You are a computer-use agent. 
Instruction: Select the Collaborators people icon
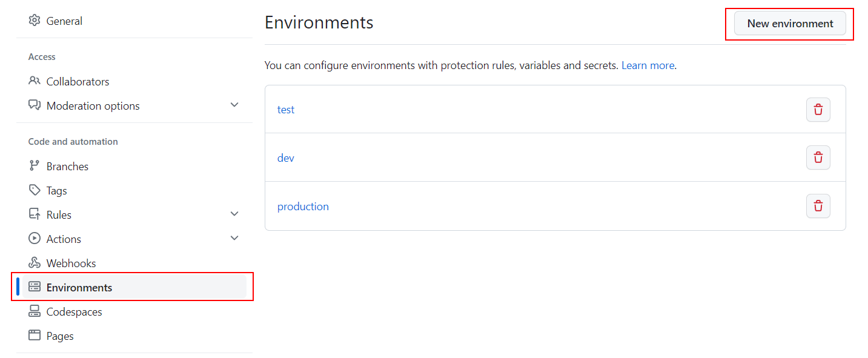(35, 81)
